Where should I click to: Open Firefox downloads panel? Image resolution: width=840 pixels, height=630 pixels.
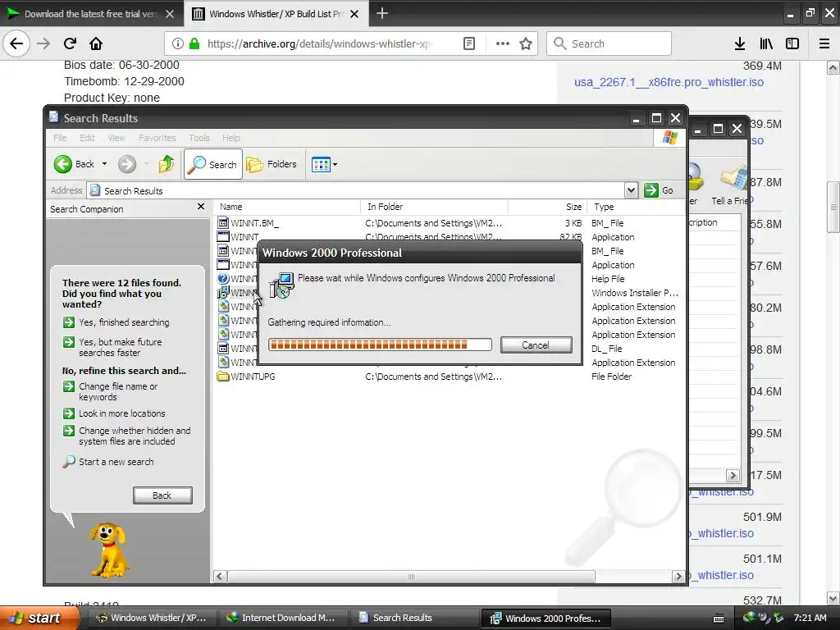tap(740, 43)
